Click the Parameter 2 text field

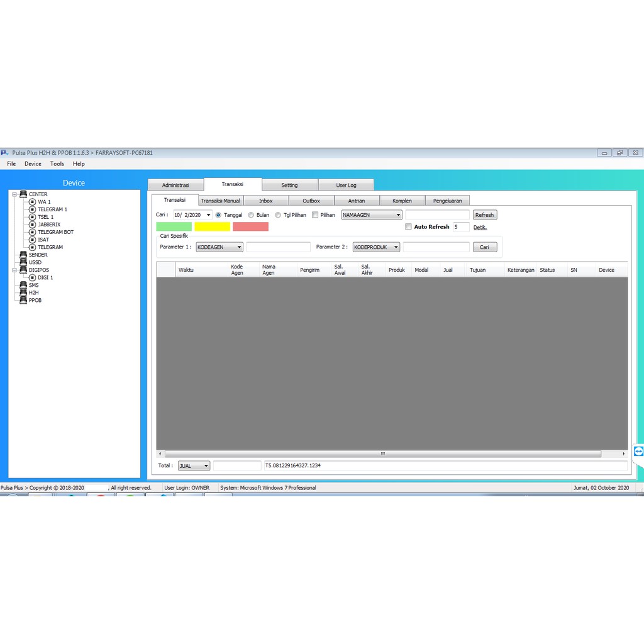click(436, 247)
